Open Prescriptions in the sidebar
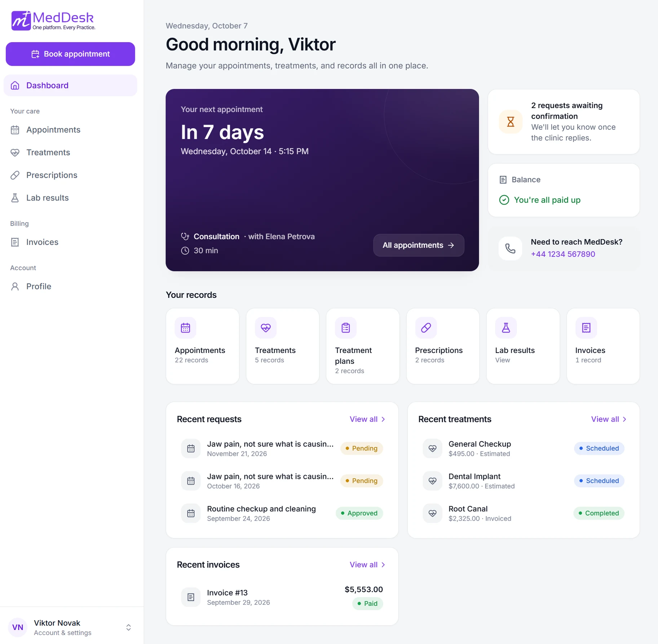658x644 pixels. (x=70, y=175)
